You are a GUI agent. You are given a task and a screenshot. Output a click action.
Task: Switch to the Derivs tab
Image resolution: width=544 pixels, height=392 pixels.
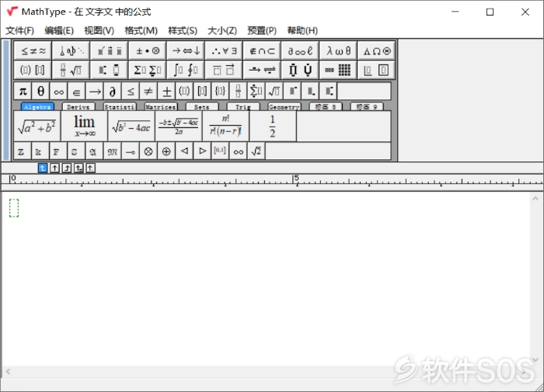click(x=78, y=107)
